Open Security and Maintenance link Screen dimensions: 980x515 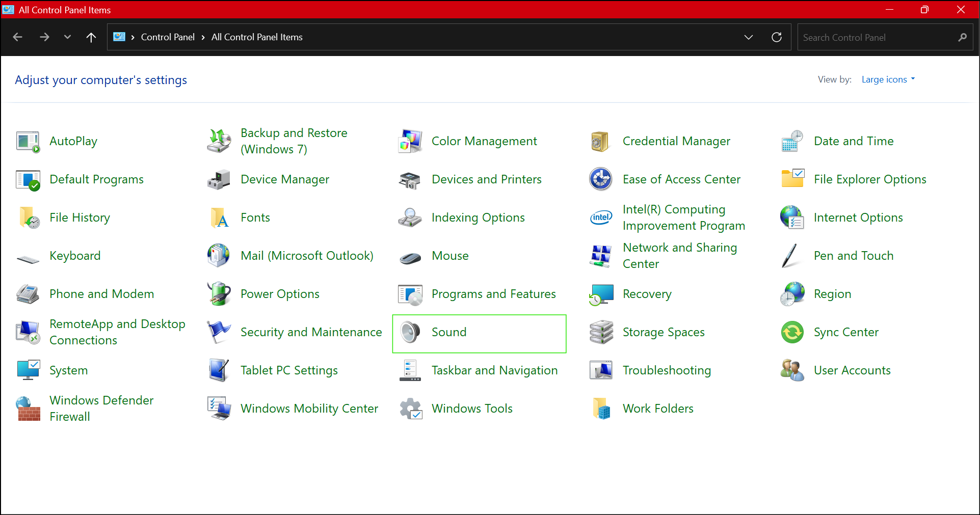coord(311,332)
